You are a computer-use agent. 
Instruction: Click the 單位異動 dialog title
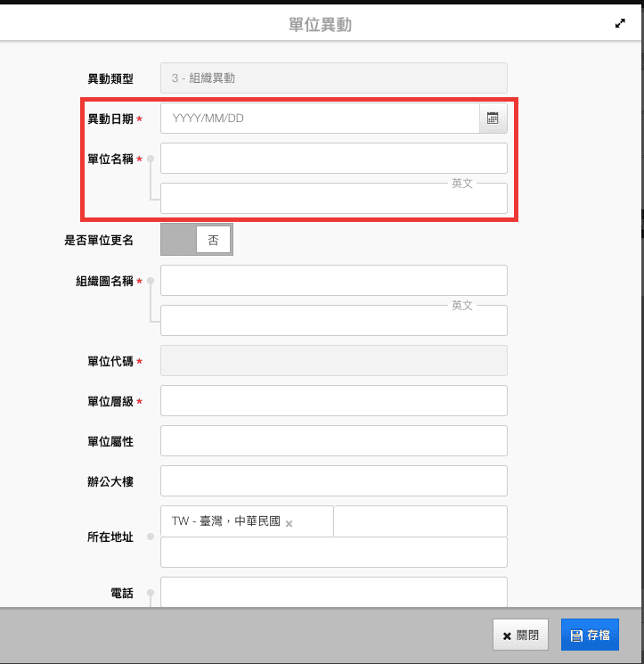(321, 25)
